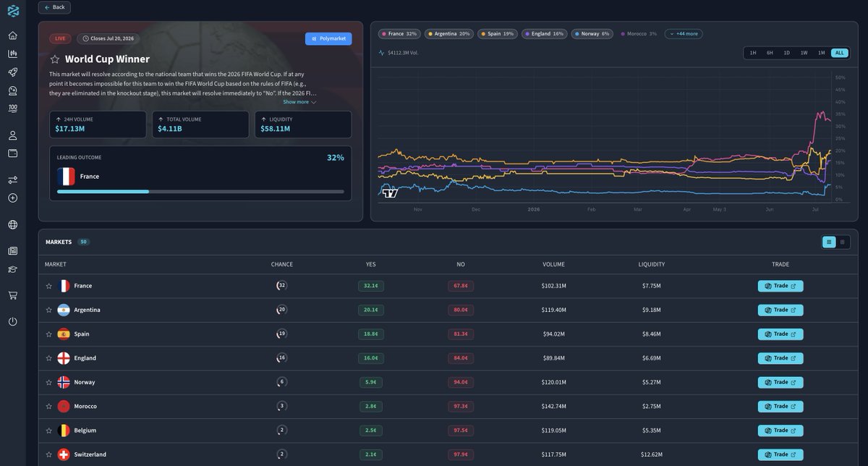Image resolution: width=868 pixels, height=466 pixels.
Task: Click France YES price 32.1¢
Action: pos(371,286)
